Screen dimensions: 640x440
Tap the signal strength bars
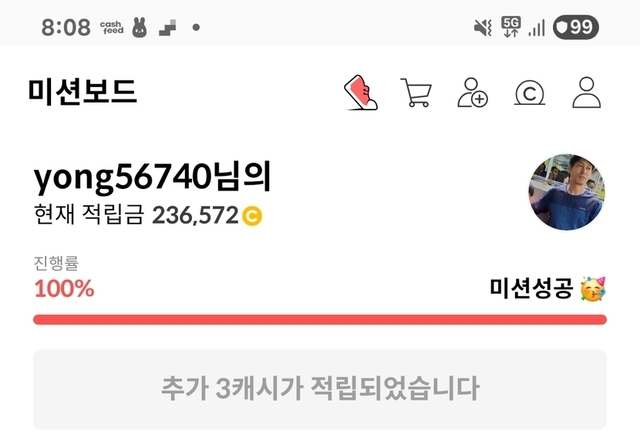[x=536, y=28]
